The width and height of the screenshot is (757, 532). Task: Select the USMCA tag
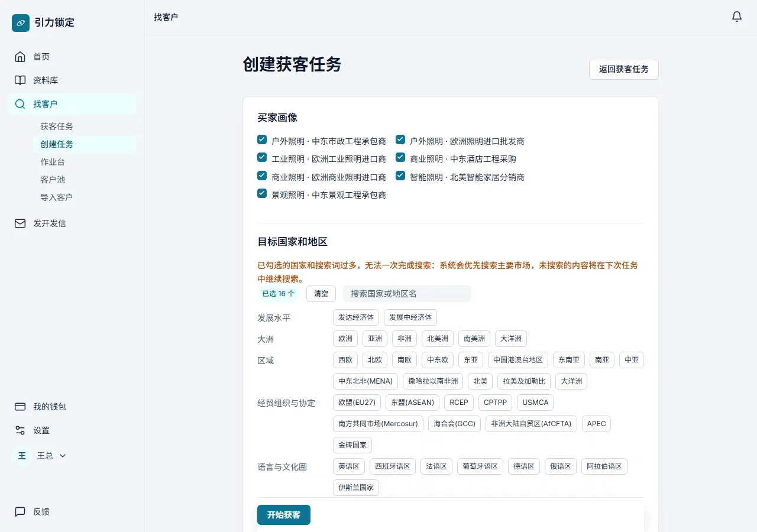[x=535, y=403]
